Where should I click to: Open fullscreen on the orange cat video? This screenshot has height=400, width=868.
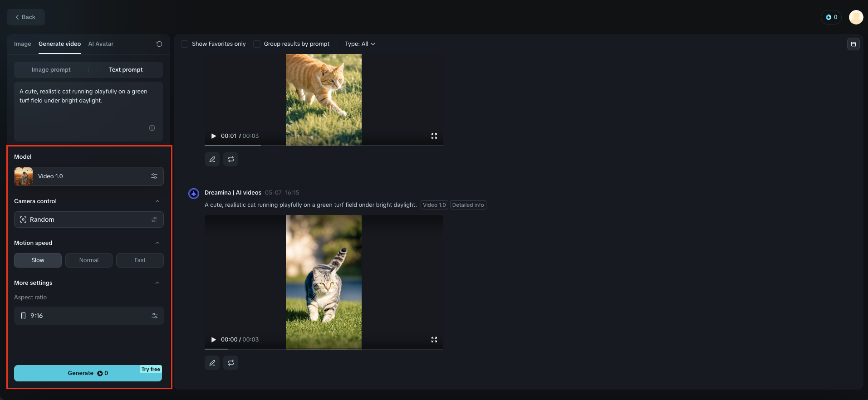434,136
